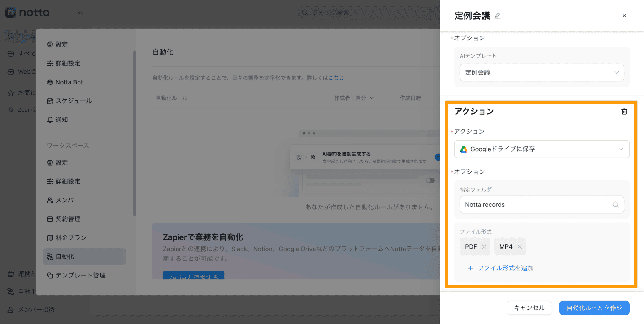This screenshot has height=324, width=644.
Task: Open テンプレート管理 settings
Action: 76,275
